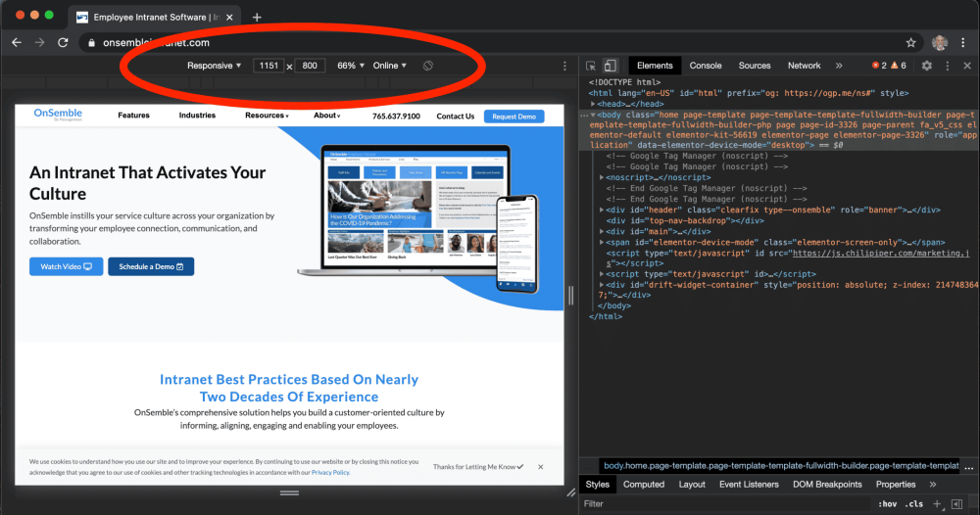980x515 pixels.
Task: Switch to the Network tab
Action: (x=804, y=66)
